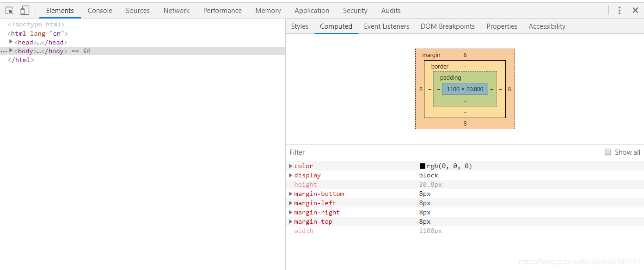Toggle the device toolbar icon
This screenshot has height=270, width=644.
(x=25, y=10)
